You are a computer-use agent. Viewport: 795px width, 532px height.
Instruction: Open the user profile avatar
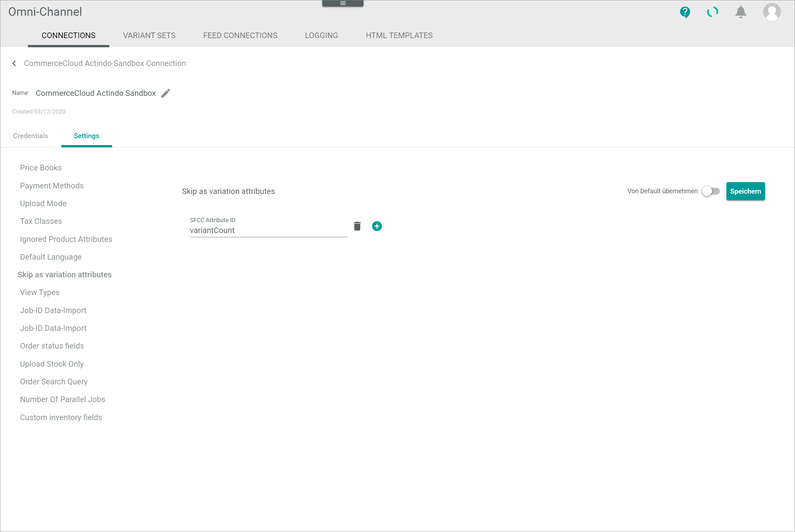(772, 12)
